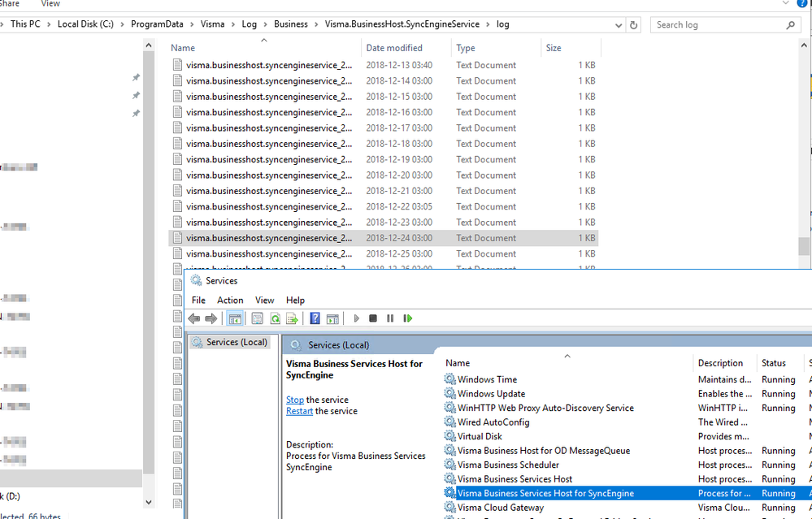Click the Export List toolbar icon
This screenshot has height=519, width=812.
coord(292,318)
